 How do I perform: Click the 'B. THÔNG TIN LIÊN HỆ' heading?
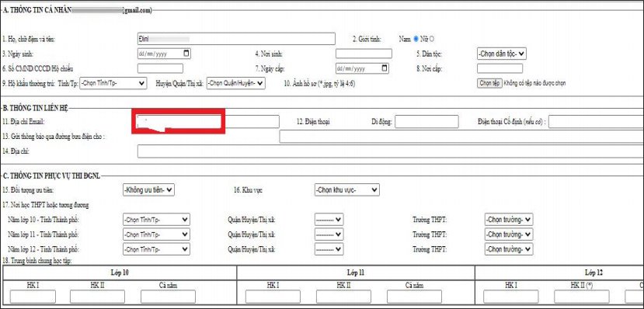click(36, 109)
